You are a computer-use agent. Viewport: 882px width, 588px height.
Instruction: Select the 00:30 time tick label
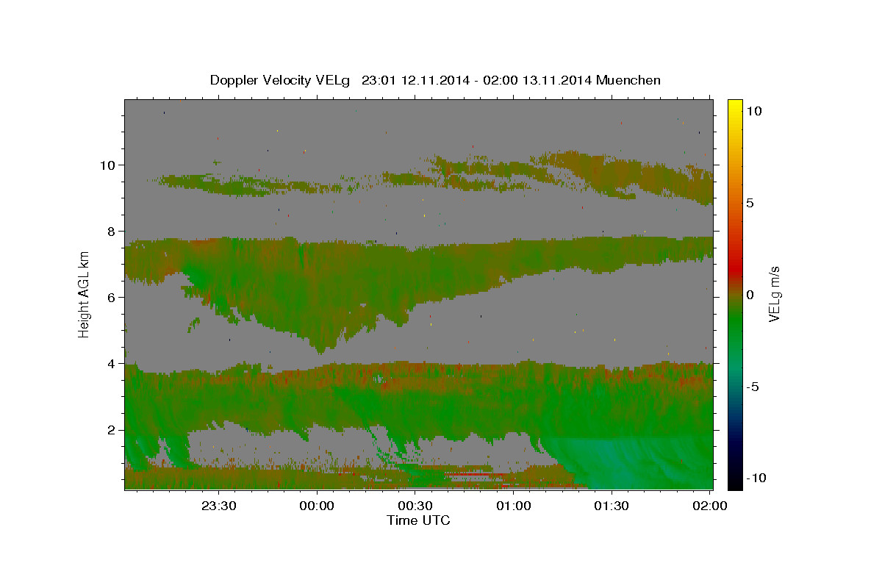click(x=416, y=506)
